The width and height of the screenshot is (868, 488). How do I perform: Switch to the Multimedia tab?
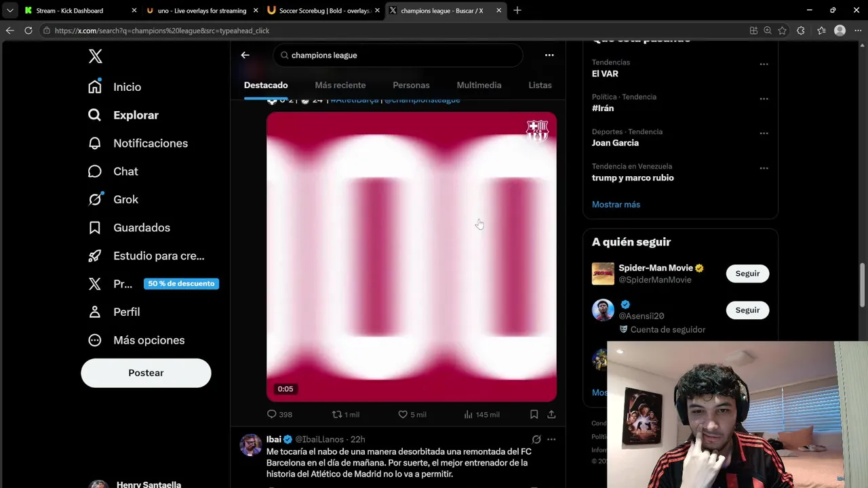[x=479, y=85]
